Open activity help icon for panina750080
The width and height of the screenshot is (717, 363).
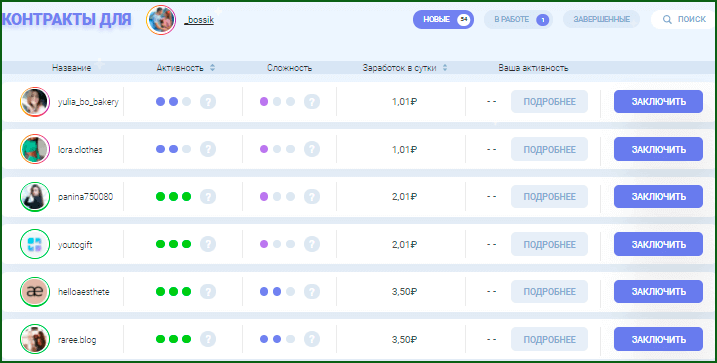(x=208, y=197)
